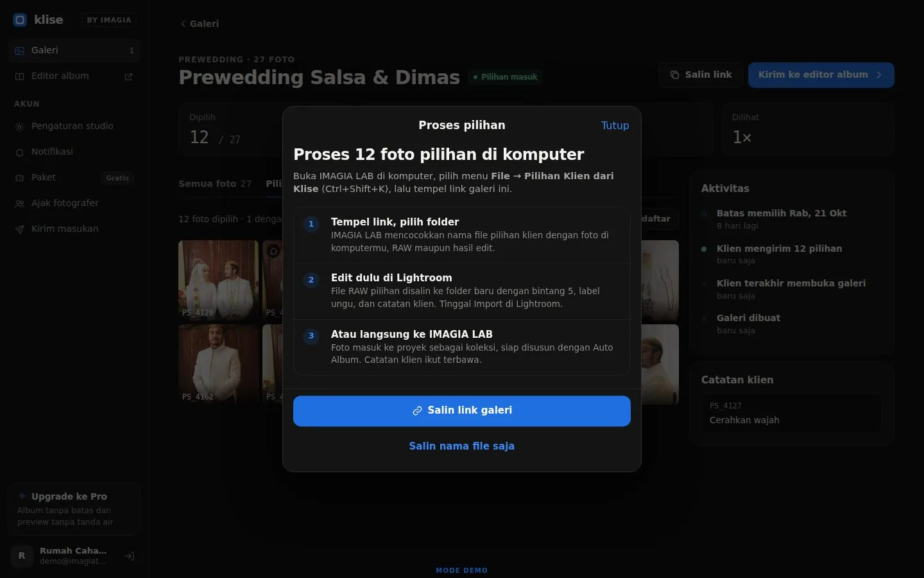Click the step number 3 badge
The height and width of the screenshot is (578, 924).
tap(311, 336)
